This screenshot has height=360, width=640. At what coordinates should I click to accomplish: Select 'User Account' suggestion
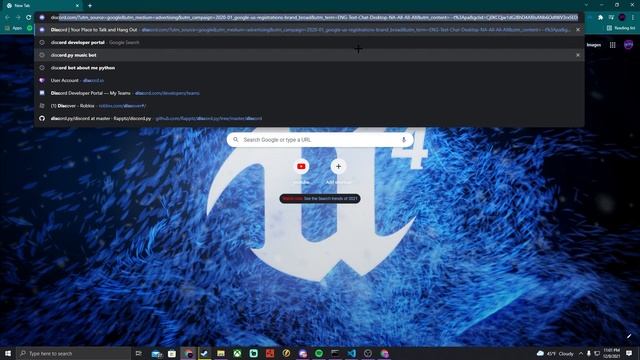[x=309, y=80]
